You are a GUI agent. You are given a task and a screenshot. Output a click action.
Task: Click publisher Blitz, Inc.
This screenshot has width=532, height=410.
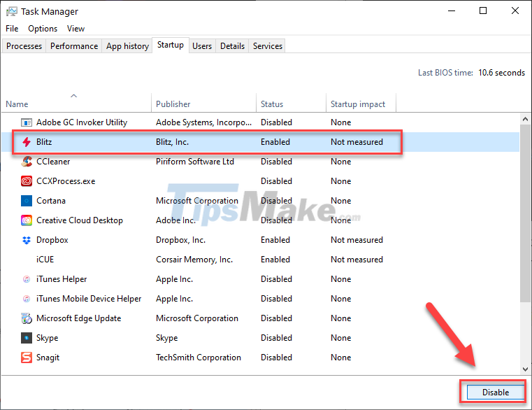173,142
